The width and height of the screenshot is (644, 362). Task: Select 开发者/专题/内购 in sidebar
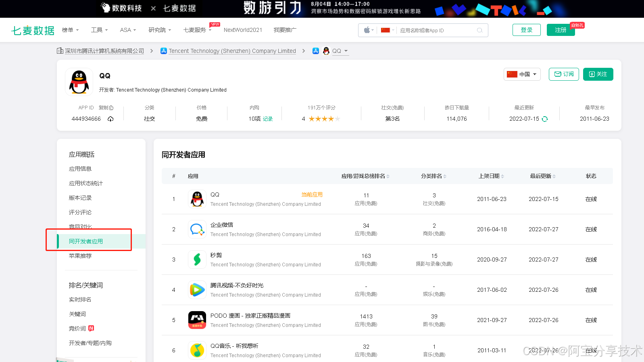click(90, 343)
